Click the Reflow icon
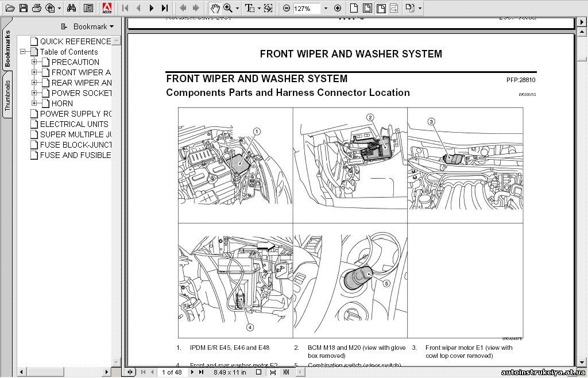 tap(394, 8)
